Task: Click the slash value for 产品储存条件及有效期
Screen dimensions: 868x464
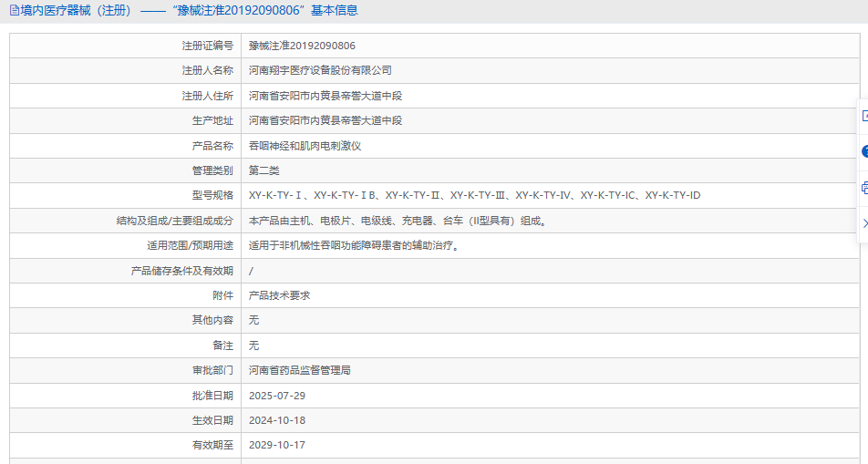Action: [x=252, y=272]
